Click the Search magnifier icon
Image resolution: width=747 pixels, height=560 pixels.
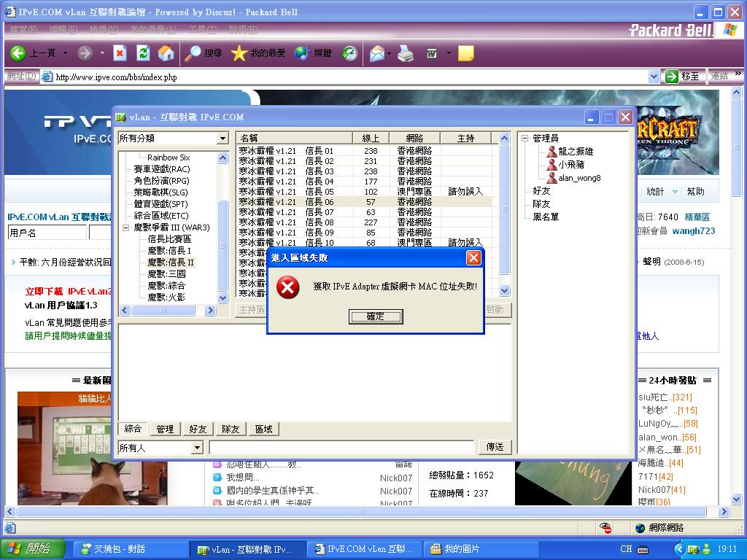[193, 53]
